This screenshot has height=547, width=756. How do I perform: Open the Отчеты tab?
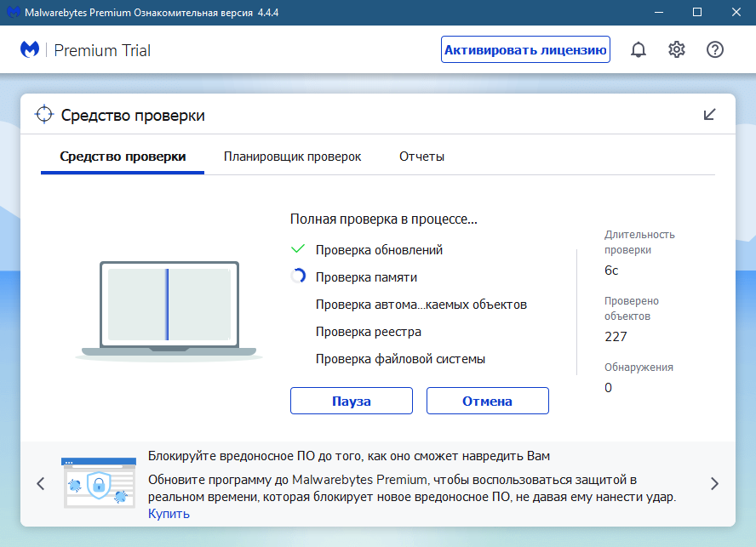422,157
